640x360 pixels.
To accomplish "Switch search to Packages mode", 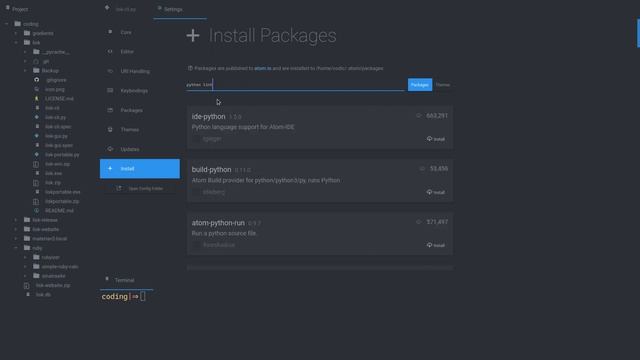I will [420, 84].
